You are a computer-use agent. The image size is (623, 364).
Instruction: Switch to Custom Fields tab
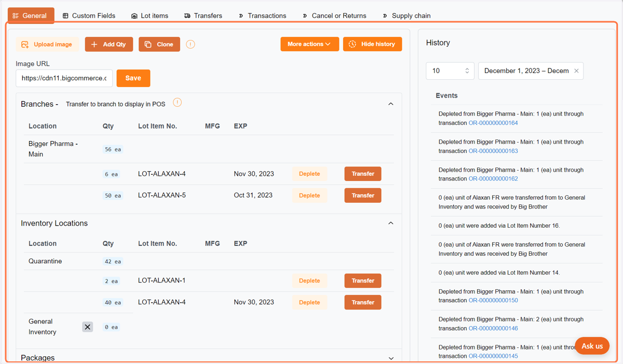click(89, 16)
